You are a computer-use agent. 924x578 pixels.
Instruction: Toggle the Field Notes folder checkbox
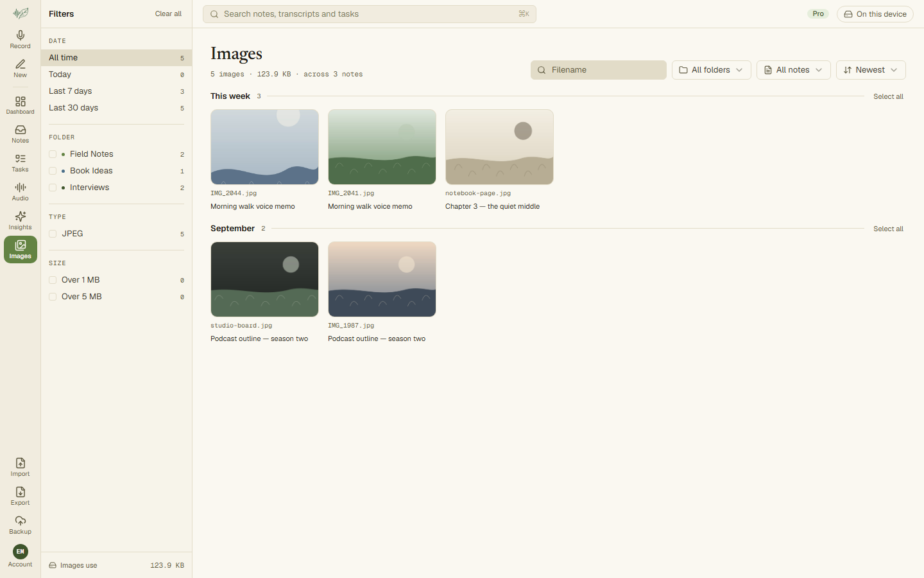tap(53, 154)
